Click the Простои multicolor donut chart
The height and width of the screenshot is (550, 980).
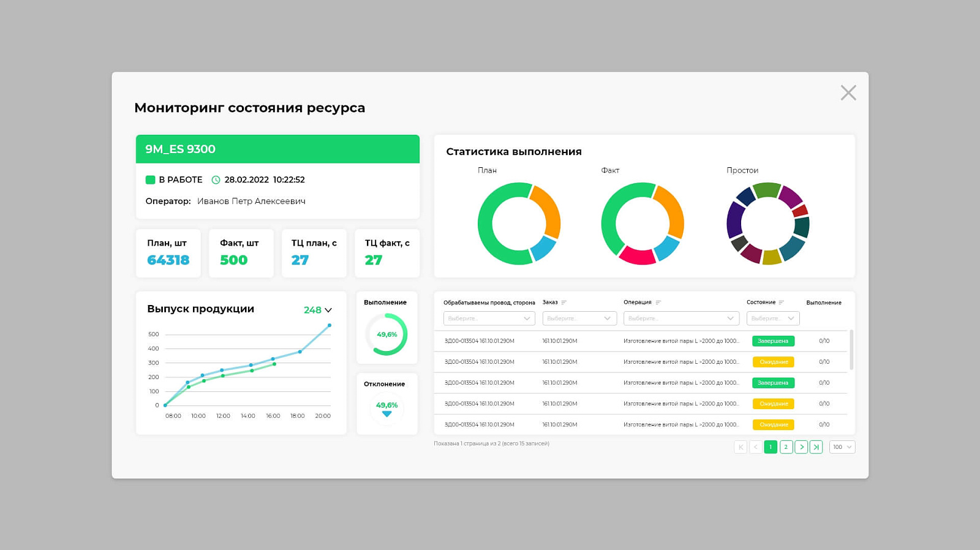768,224
